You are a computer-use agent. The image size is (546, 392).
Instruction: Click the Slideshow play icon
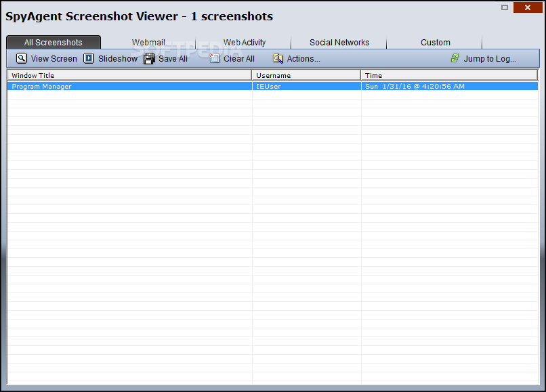pos(89,58)
